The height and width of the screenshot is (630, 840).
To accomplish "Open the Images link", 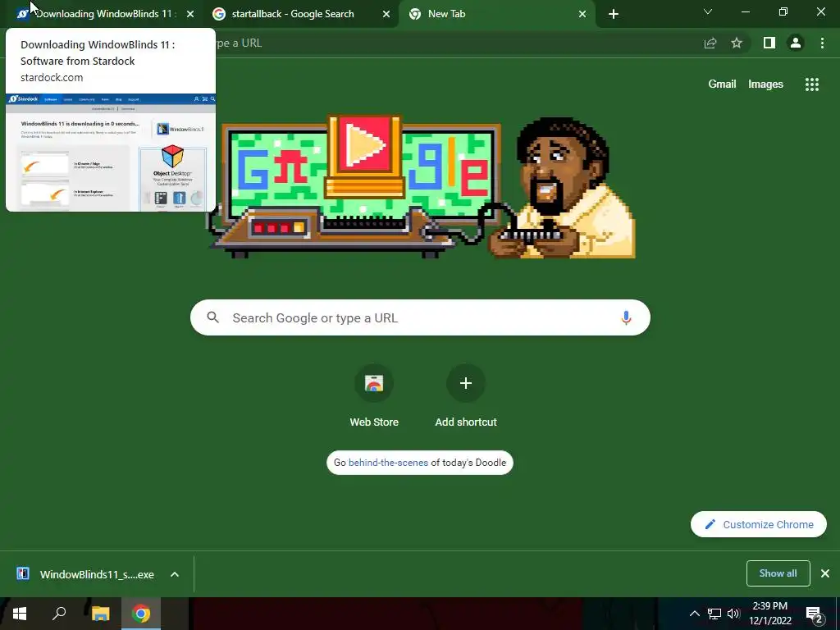I will pos(765,84).
